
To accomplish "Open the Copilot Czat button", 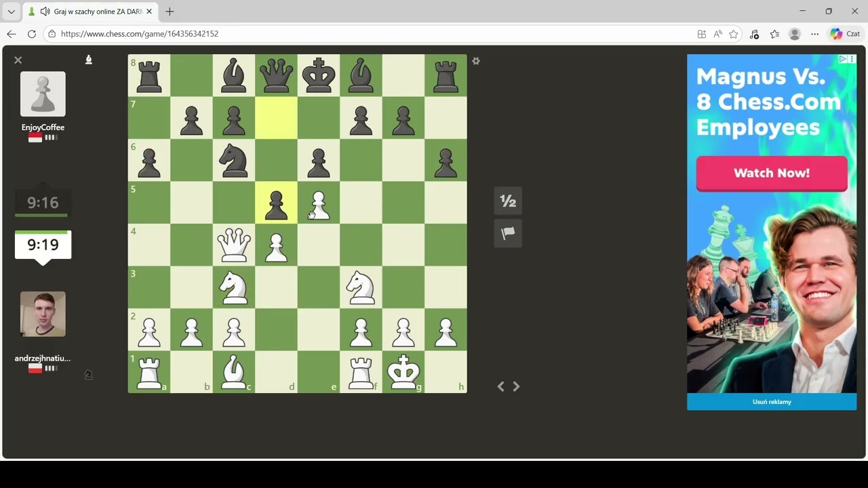I will pos(845,34).
